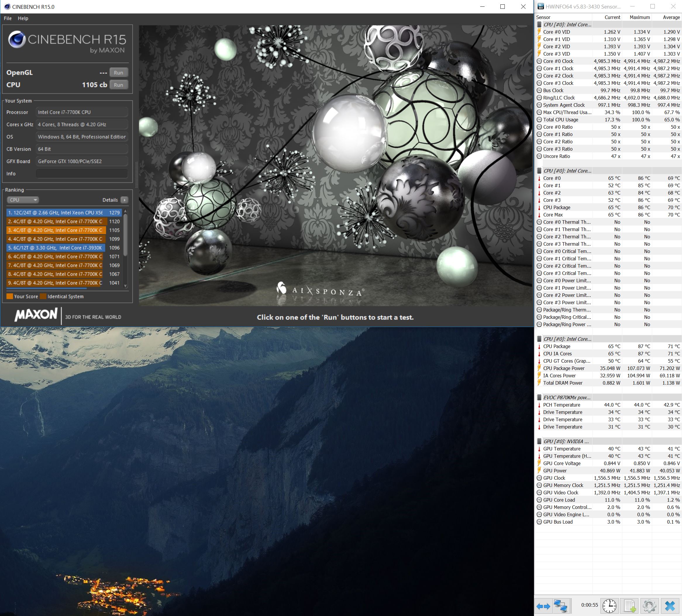Select the IA Cores Power row

(x=608, y=376)
